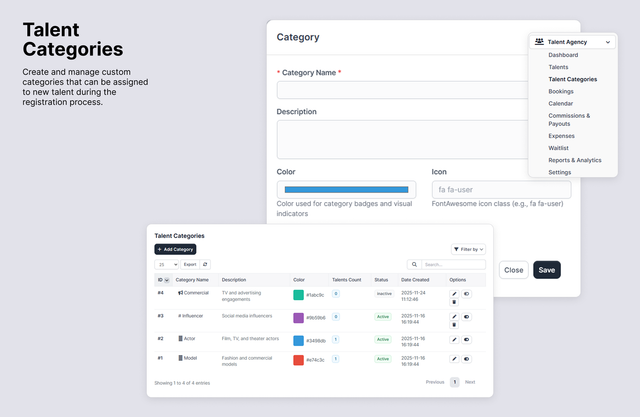Open the 25 entries-per-page dropdown
The width and height of the screenshot is (640, 417).
pos(167,264)
